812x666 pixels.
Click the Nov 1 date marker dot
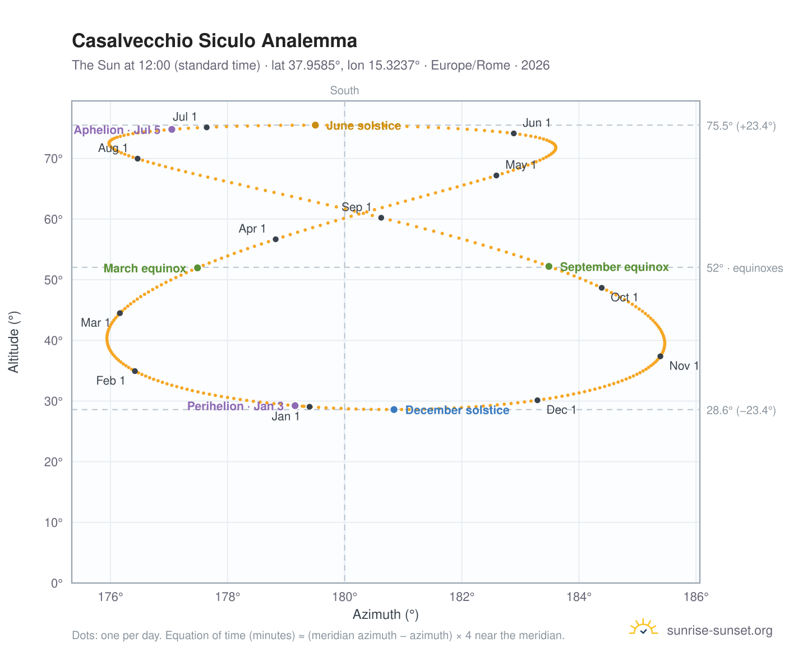660,357
